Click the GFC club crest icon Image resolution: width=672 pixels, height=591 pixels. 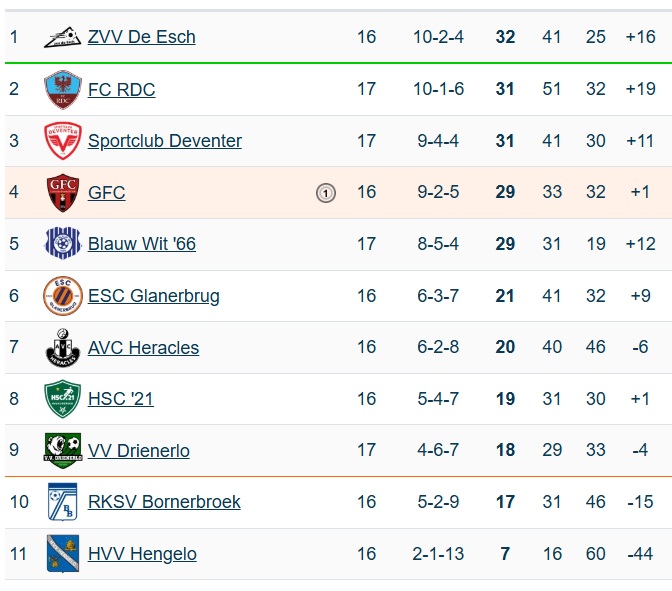pos(62,193)
